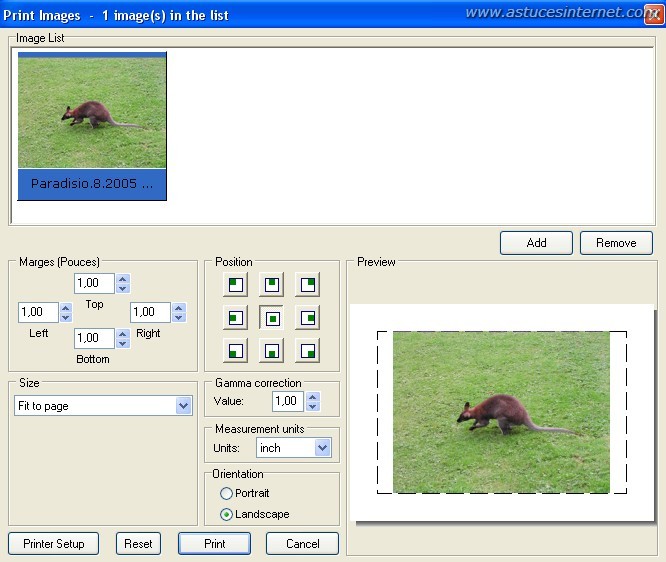Set image position to center

[271, 317]
